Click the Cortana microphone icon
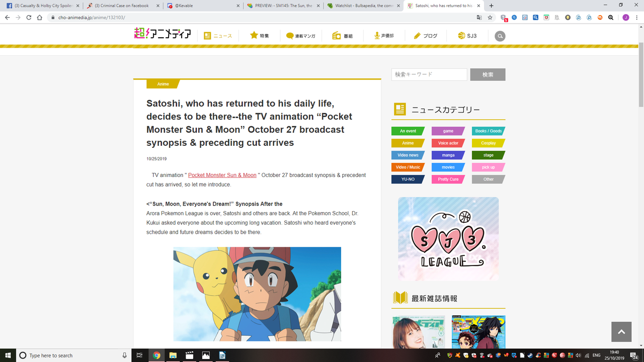 125,355
